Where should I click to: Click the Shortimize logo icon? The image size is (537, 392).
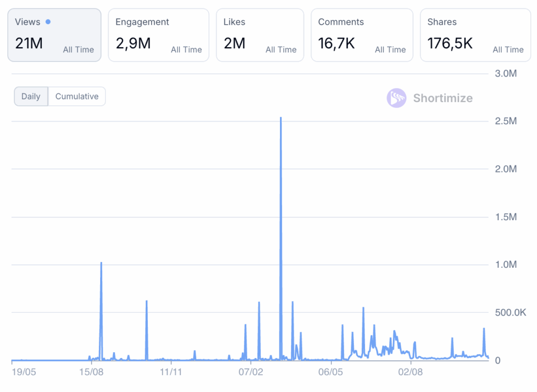[396, 98]
